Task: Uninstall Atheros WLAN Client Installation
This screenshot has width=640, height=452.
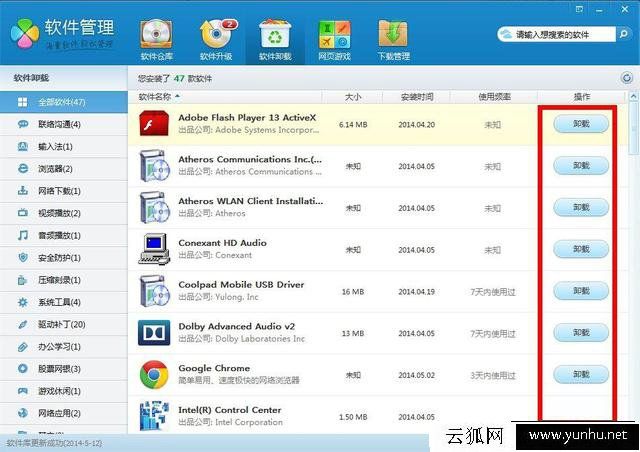Action: coord(581,207)
